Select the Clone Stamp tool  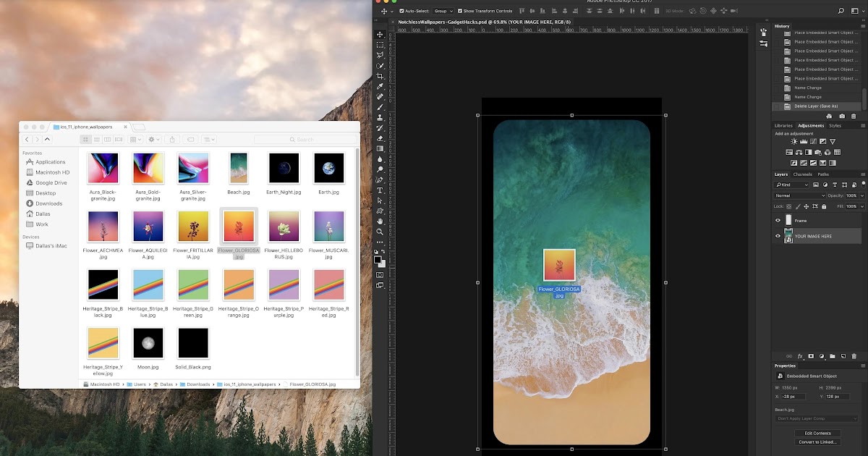coord(380,117)
